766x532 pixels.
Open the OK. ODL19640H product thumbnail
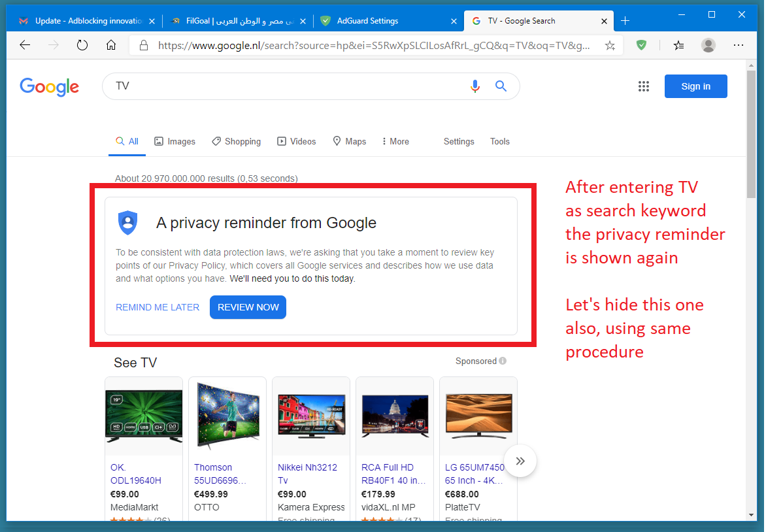click(144, 416)
